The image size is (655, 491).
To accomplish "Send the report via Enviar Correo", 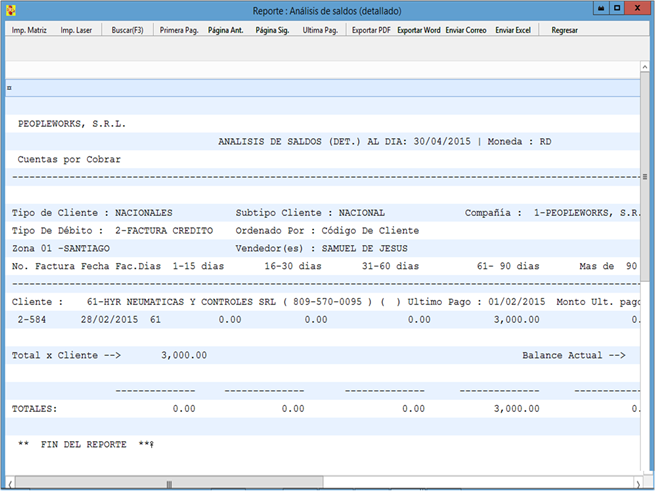I will click(x=466, y=31).
